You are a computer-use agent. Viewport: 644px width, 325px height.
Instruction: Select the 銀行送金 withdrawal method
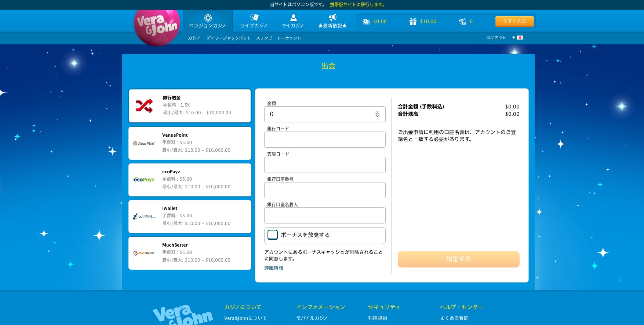click(x=190, y=106)
